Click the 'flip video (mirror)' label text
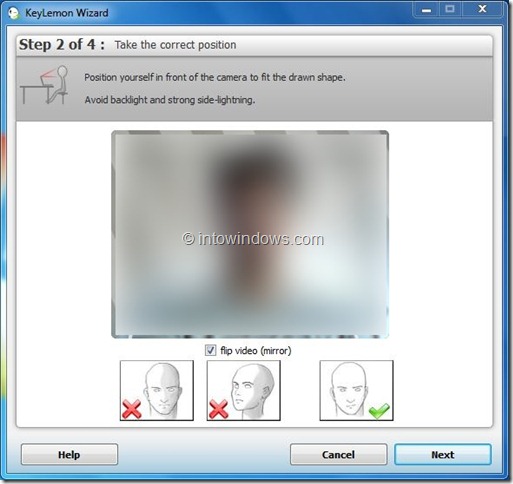513x484 pixels. [x=256, y=351]
